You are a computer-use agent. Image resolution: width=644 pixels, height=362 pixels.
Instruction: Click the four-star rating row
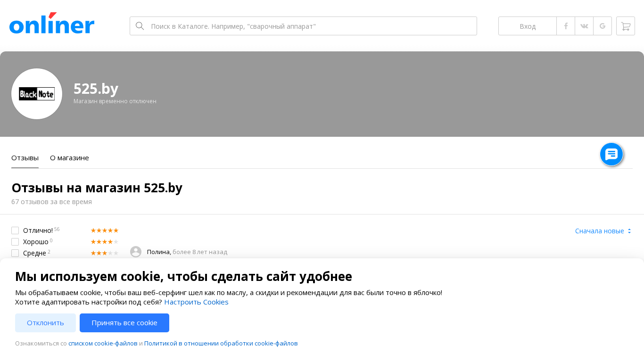click(x=105, y=242)
